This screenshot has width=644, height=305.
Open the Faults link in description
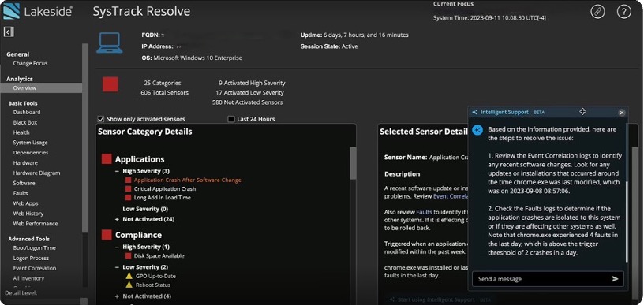pyautogui.click(x=423, y=212)
